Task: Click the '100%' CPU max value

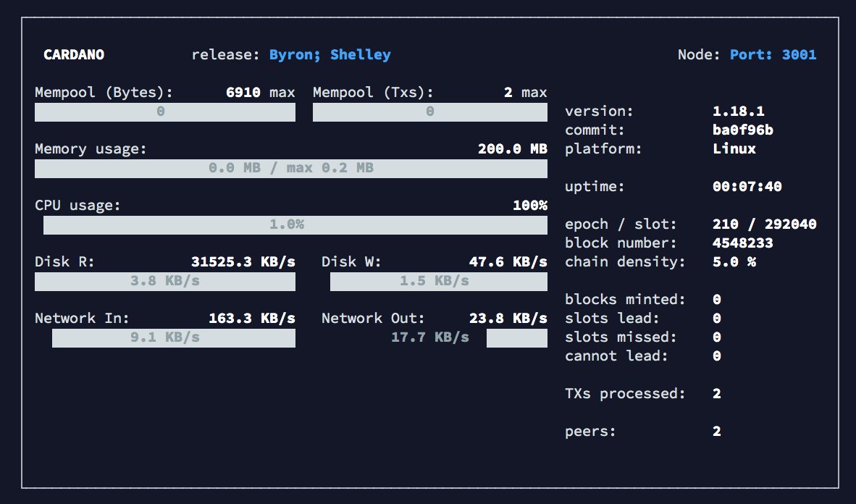Action: coord(530,206)
